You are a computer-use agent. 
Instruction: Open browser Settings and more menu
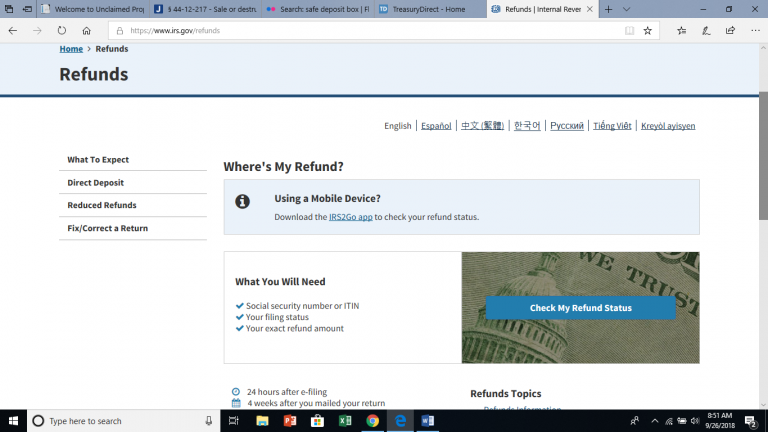754,30
